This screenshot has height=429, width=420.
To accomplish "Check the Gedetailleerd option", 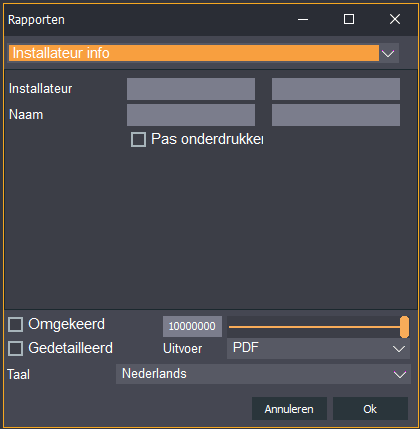I will (x=15, y=349).
